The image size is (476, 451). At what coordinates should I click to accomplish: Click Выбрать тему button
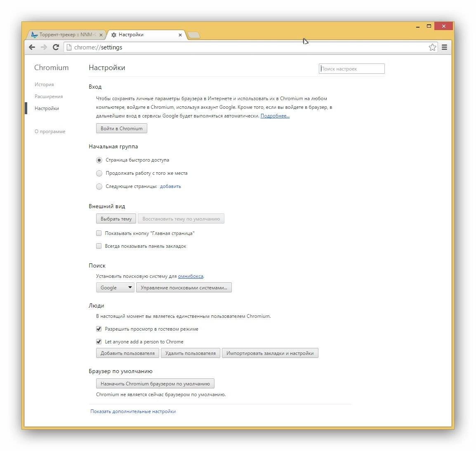[116, 219]
